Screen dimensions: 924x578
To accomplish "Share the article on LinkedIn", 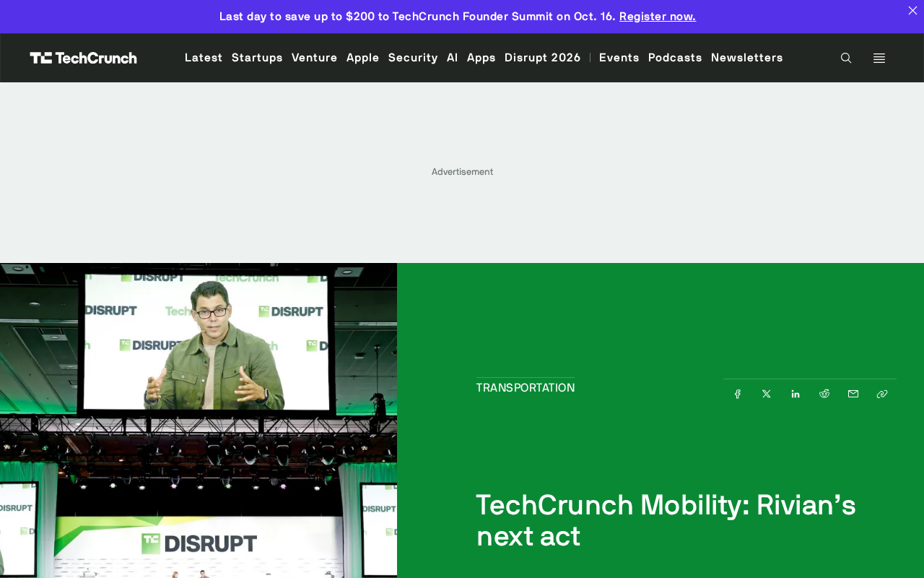I will [x=796, y=394].
